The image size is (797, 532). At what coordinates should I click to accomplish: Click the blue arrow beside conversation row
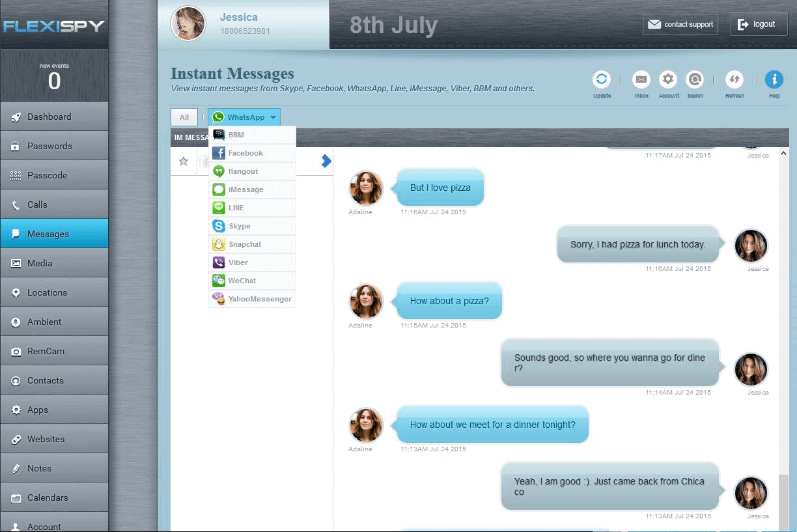click(326, 161)
